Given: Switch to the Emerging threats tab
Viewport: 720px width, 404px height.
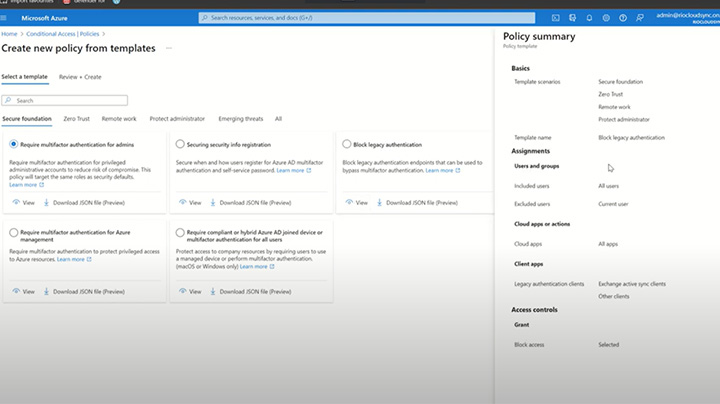Looking at the screenshot, I should (240, 118).
